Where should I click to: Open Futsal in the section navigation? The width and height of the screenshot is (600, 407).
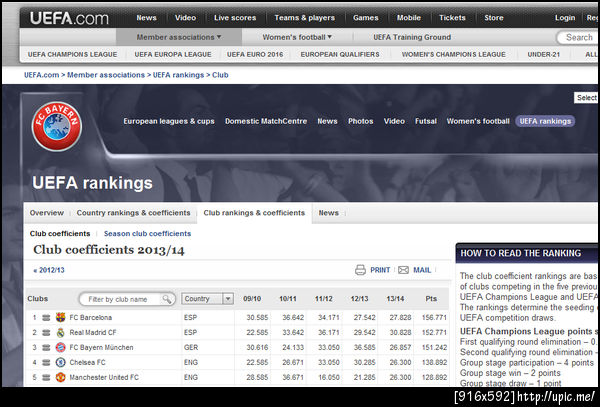(426, 121)
